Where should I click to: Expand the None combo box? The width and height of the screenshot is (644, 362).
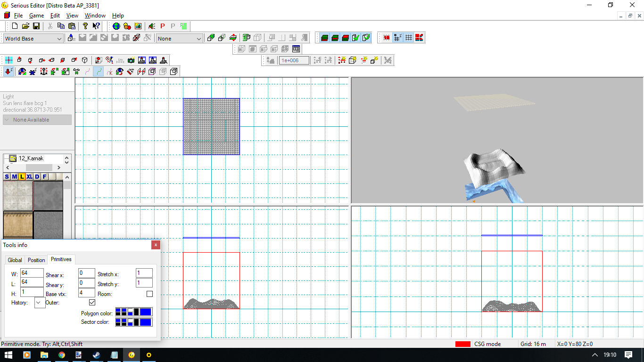pyautogui.click(x=180, y=39)
